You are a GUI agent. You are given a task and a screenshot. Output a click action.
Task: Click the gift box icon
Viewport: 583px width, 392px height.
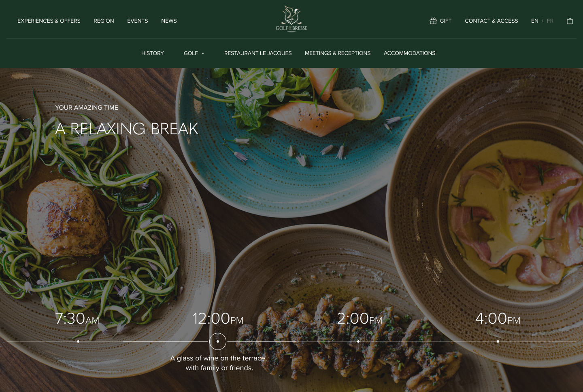tap(433, 21)
